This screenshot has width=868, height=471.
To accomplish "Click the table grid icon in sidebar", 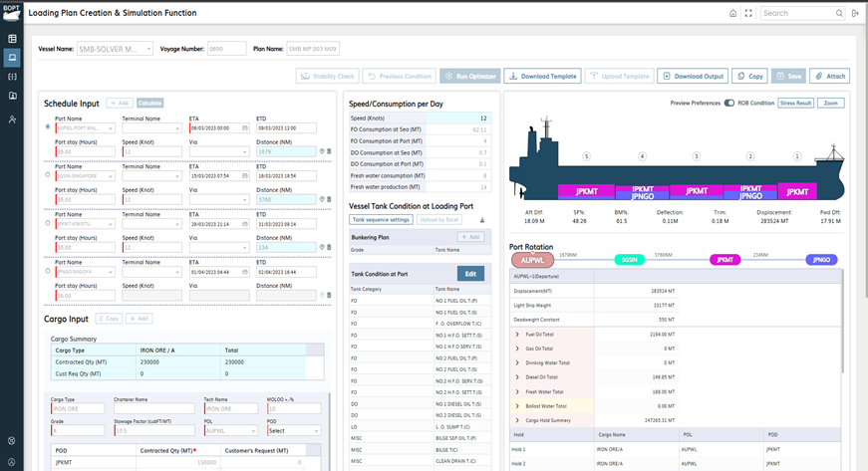I will pos(12,39).
